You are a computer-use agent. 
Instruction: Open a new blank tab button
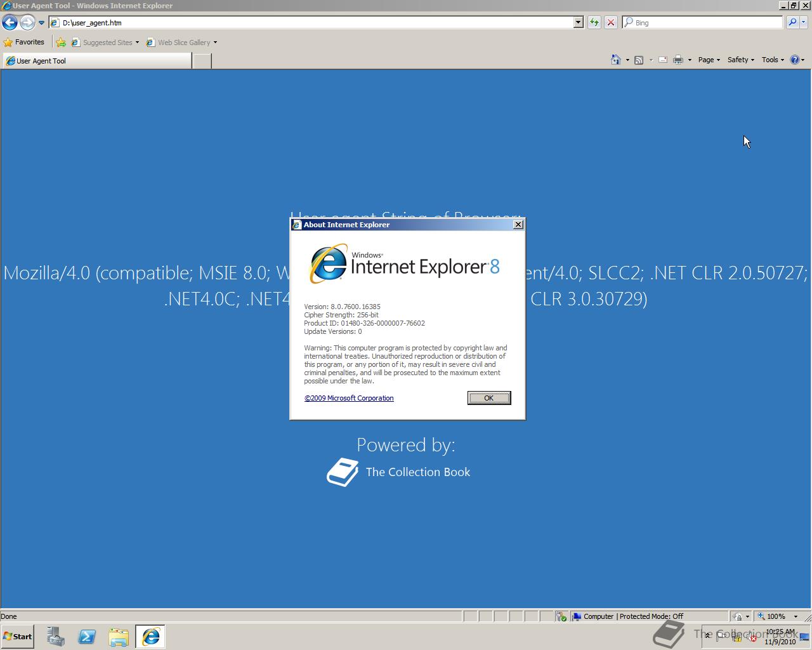pos(202,60)
